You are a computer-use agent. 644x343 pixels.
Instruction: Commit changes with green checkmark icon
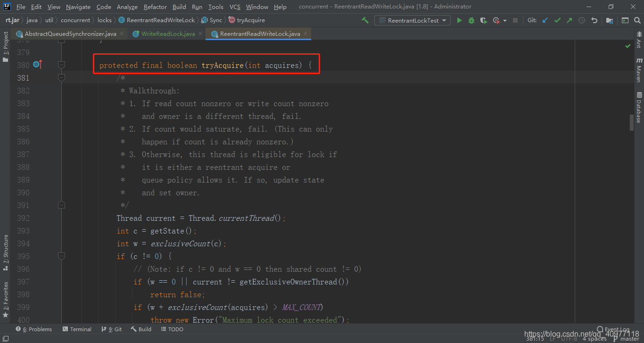[x=557, y=20]
